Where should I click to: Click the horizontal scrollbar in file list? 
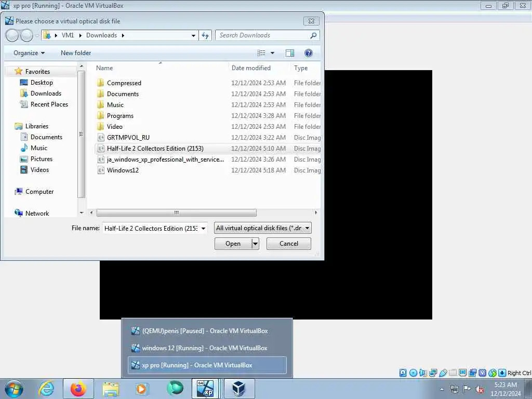pos(177,212)
